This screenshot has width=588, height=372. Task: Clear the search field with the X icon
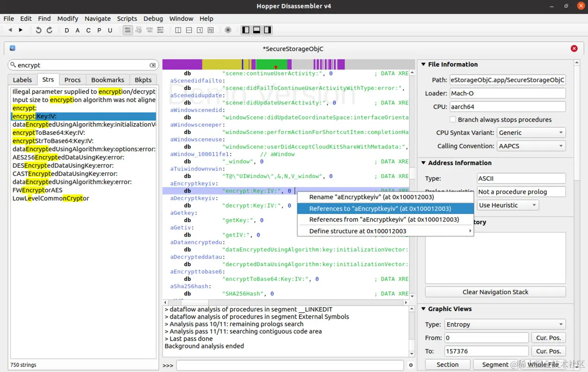[x=152, y=65]
